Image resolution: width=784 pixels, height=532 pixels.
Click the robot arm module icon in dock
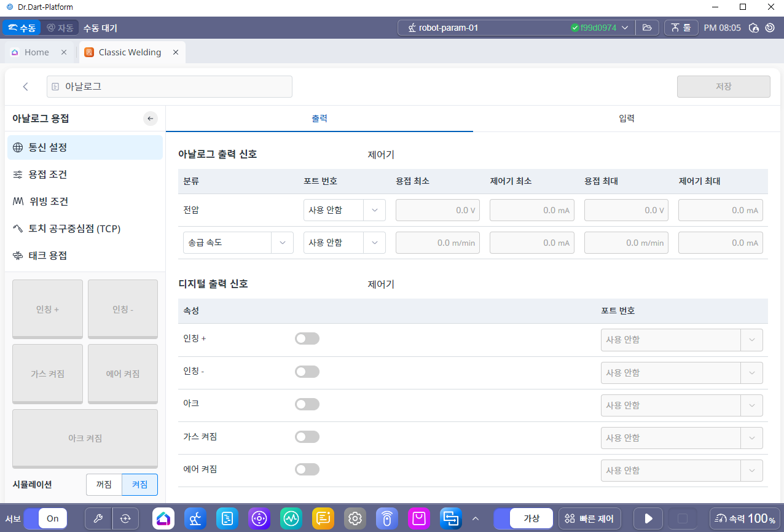[x=195, y=518]
